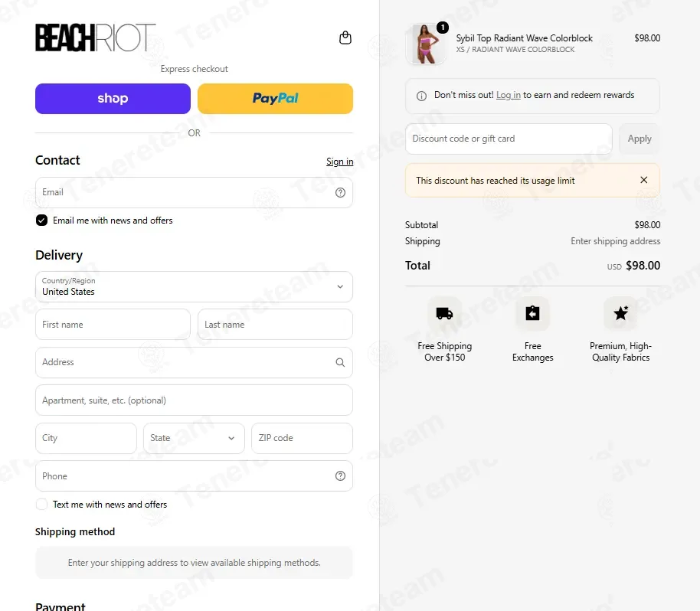Click the address search magnifier icon
Image resolution: width=700 pixels, height=611 pixels.
[340, 362]
